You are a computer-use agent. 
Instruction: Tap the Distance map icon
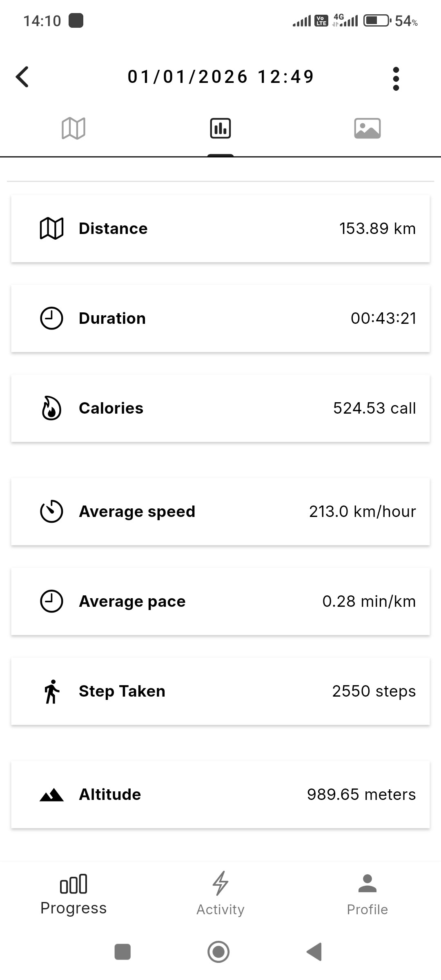(51, 229)
